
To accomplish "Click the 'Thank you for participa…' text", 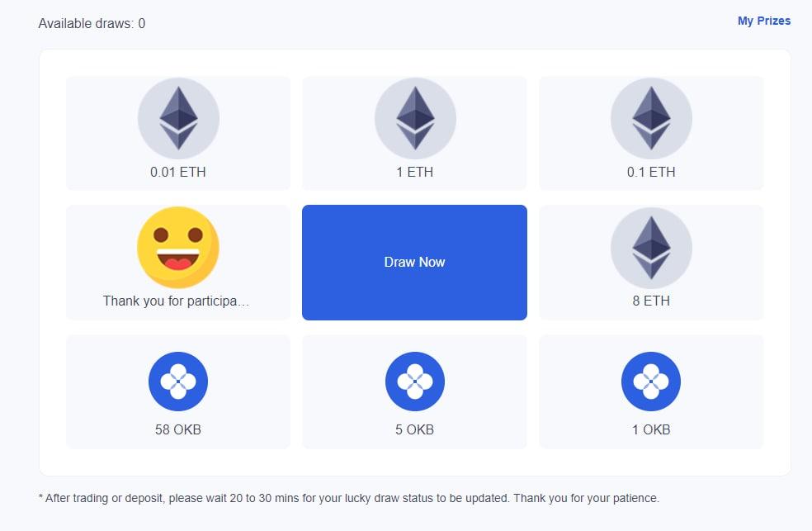I will (x=177, y=301).
